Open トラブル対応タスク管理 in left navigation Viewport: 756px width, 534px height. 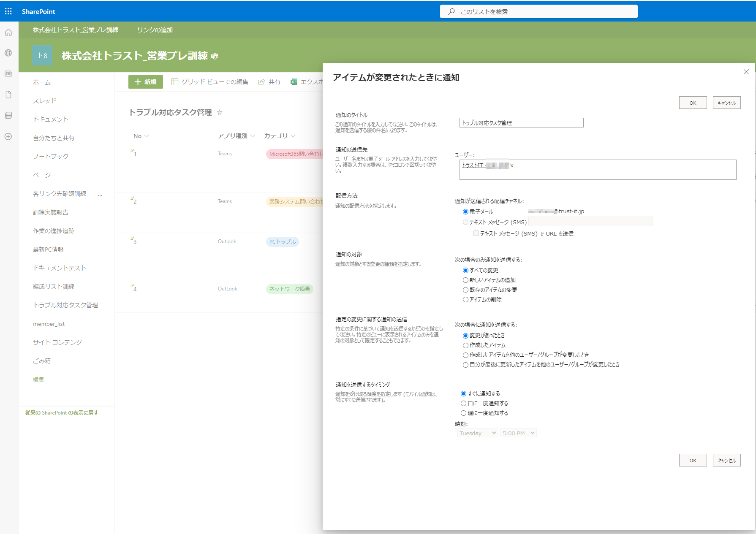(x=65, y=305)
